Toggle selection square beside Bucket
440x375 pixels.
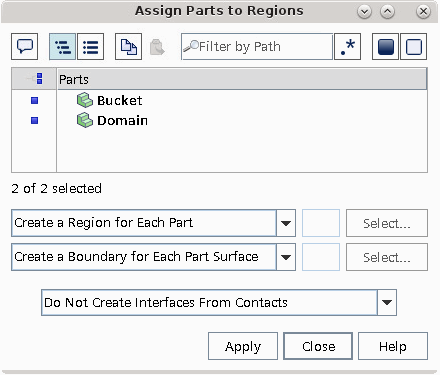coord(34,100)
